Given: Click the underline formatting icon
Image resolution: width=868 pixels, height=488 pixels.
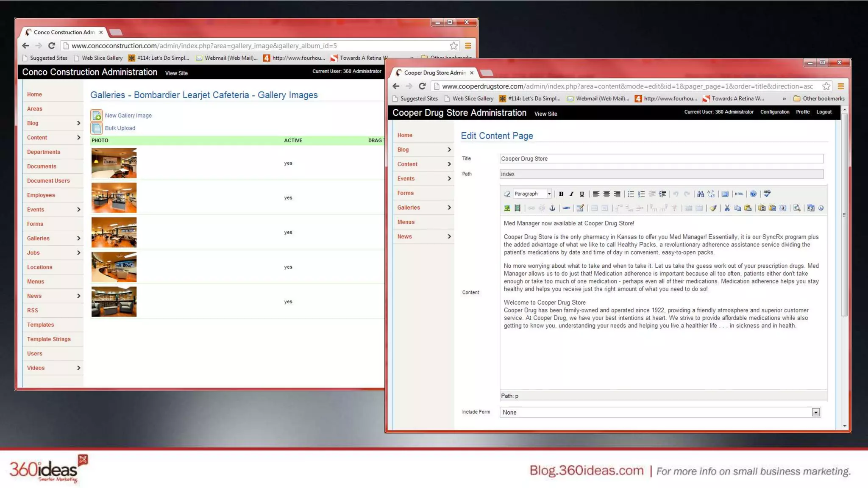Looking at the screenshot, I should click(x=582, y=194).
